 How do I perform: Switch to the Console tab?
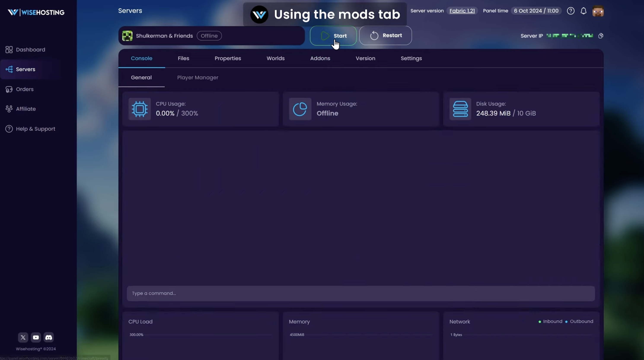coord(142,58)
